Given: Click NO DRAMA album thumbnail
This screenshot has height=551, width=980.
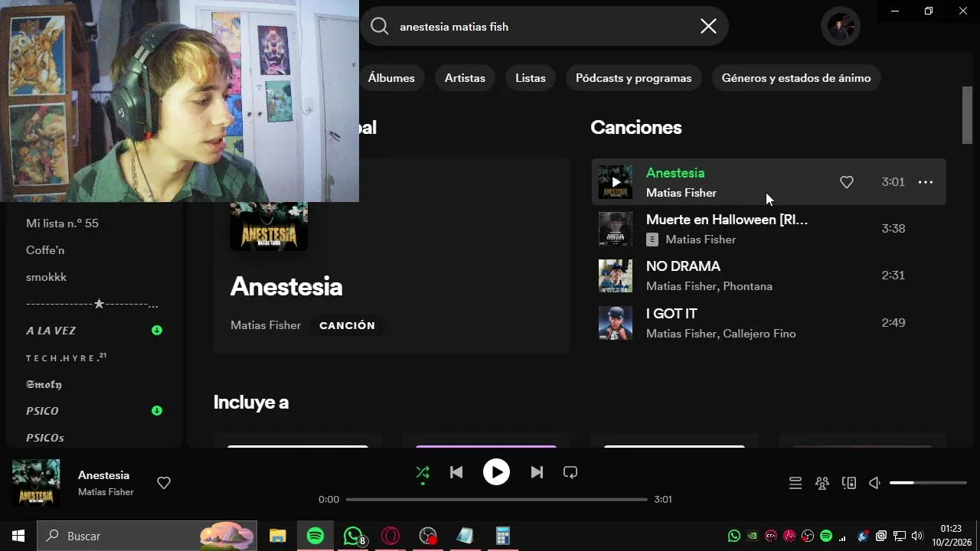Looking at the screenshot, I should tap(616, 275).
